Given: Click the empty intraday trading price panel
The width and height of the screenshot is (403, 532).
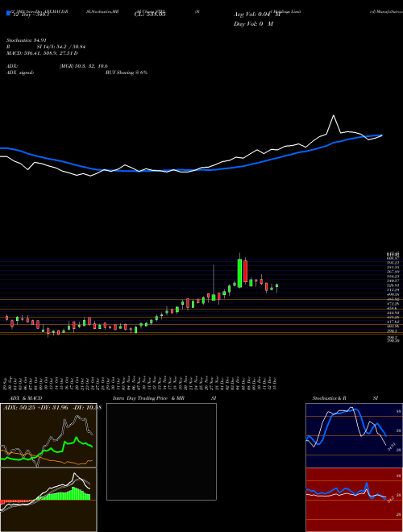Looking at the screenshot, I should 161,451.
